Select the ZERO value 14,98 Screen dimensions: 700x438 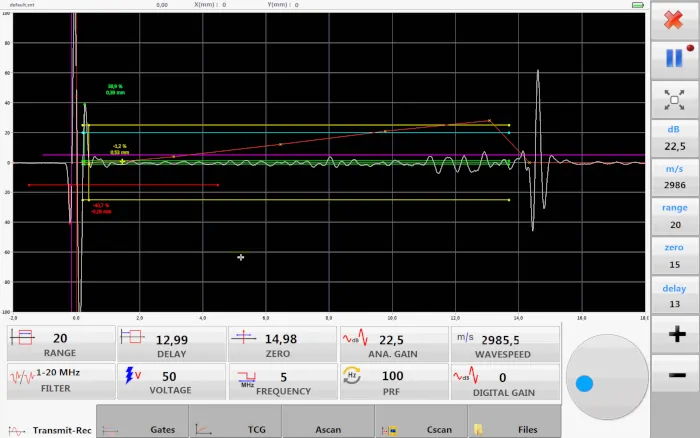pyautogui.click(x=281, y=339)
